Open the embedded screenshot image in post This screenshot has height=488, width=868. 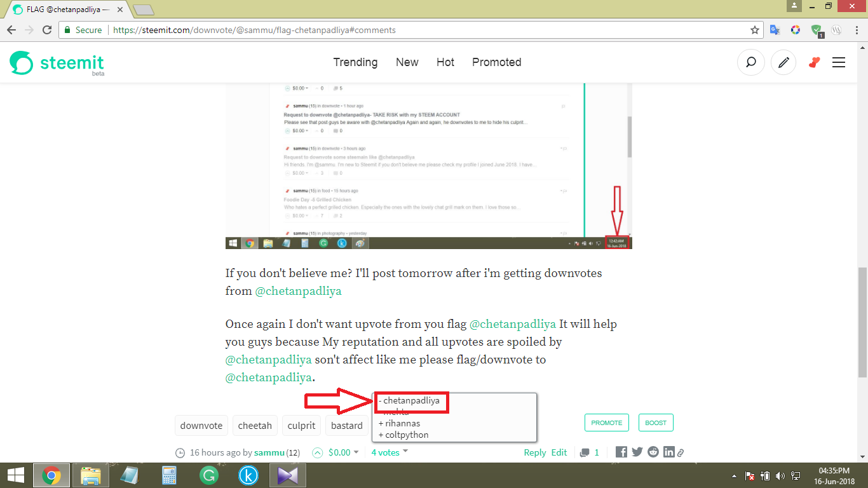coord(429,166)
